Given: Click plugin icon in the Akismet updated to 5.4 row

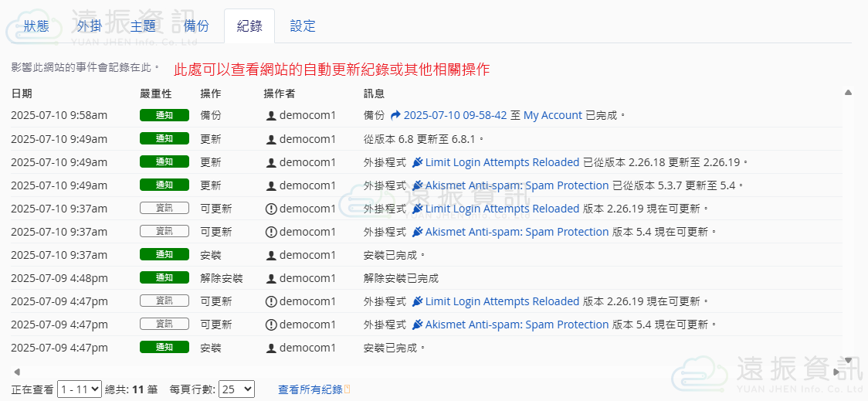Looking at the screenshot, I should click(418, 185).
